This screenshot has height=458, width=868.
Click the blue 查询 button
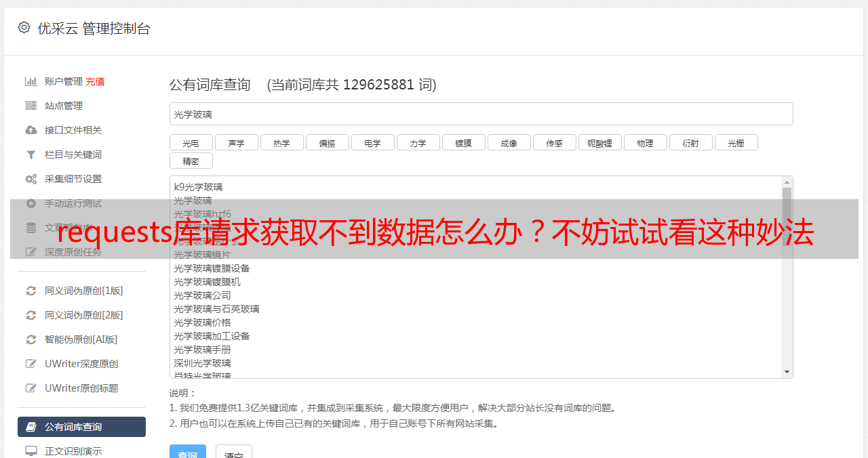click(188, 452)
